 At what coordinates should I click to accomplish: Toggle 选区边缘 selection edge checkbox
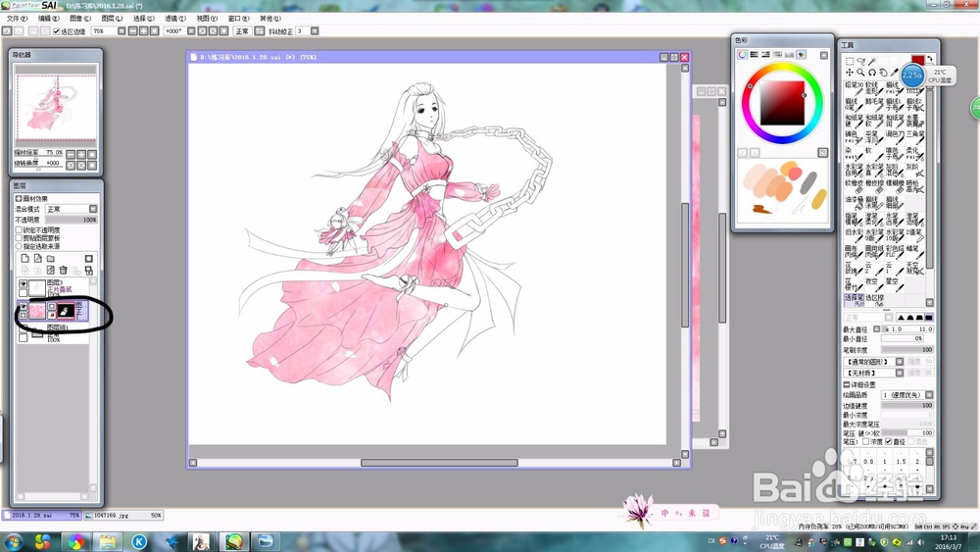(56, 31)
